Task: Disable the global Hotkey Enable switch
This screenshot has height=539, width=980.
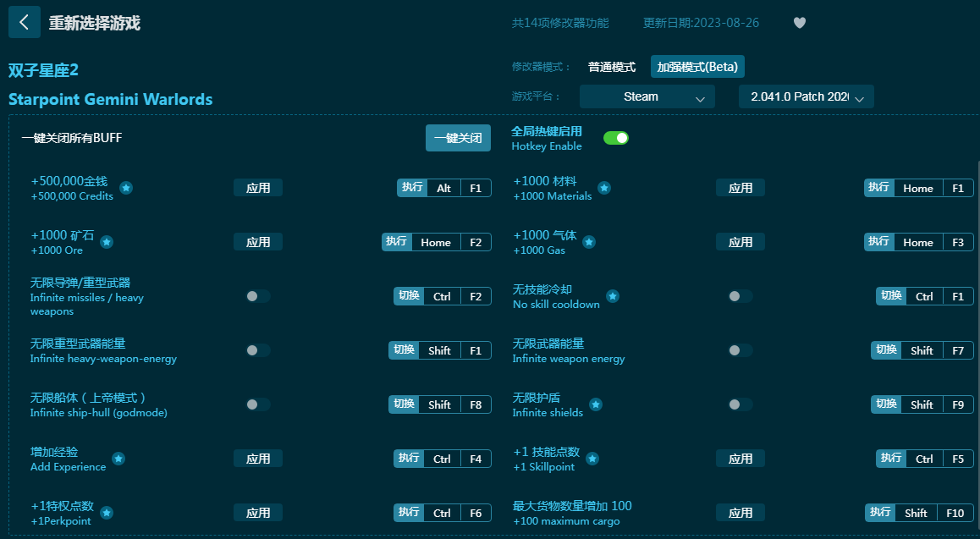Action: (615, 138)
